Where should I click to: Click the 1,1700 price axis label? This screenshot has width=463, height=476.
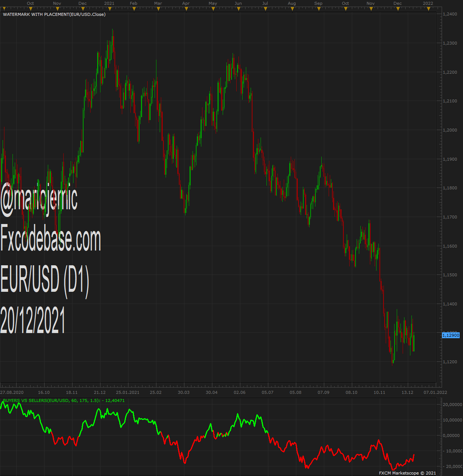coord(450,217)
